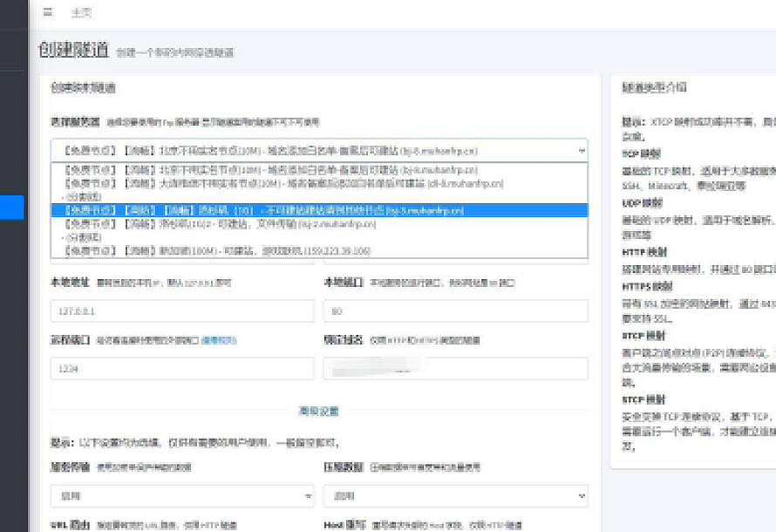Open the 查看规则 link beside 远程端口
This screenshot has height=532, width=776.
(x=219, y=340)
